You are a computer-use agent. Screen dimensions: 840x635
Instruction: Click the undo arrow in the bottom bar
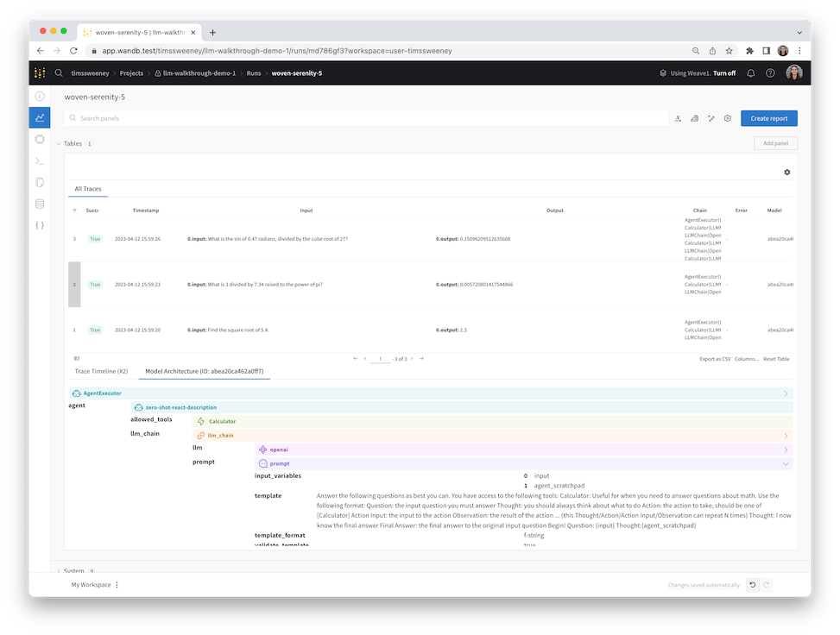(x=752, y=585)
